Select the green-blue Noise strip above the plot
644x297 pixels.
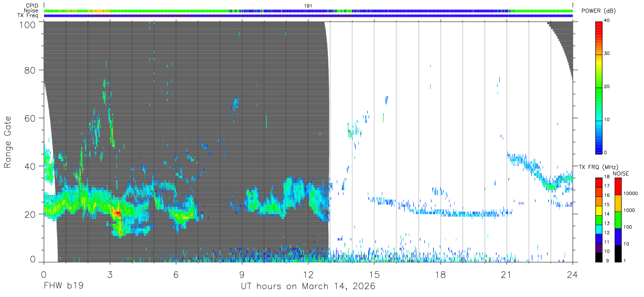308,10
